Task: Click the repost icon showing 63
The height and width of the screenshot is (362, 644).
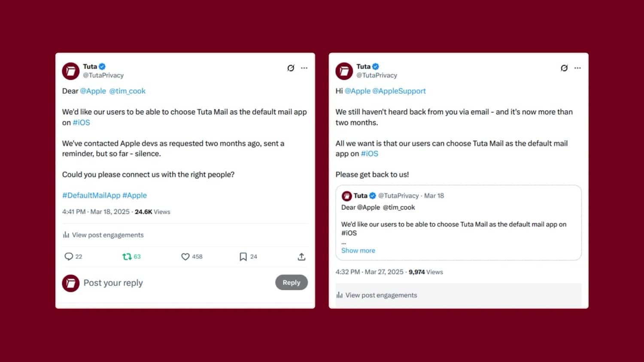Action: (x=127, y=256)
